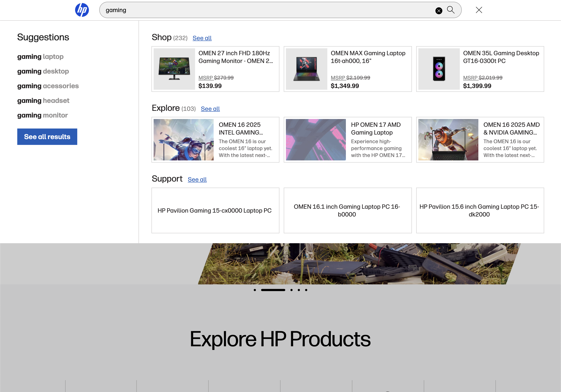
Task: Open See all next to Support
Action: [x=197, y=179]
